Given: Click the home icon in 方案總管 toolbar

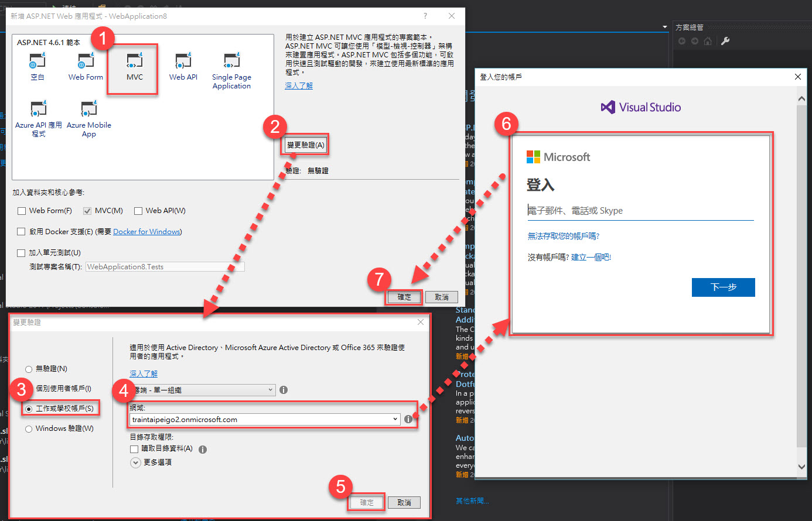Looking at the screenshot, I should coord(708,41).
